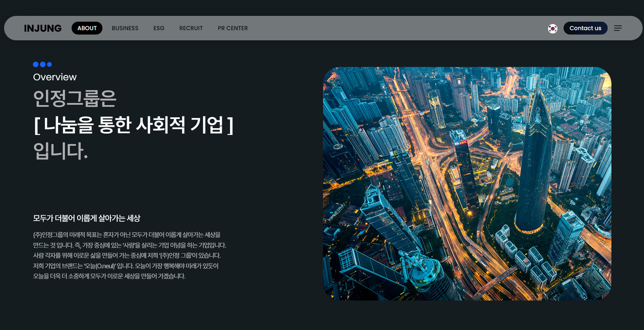644x330 pixels.
Task: Click the Overview section label
Action: 55,77
